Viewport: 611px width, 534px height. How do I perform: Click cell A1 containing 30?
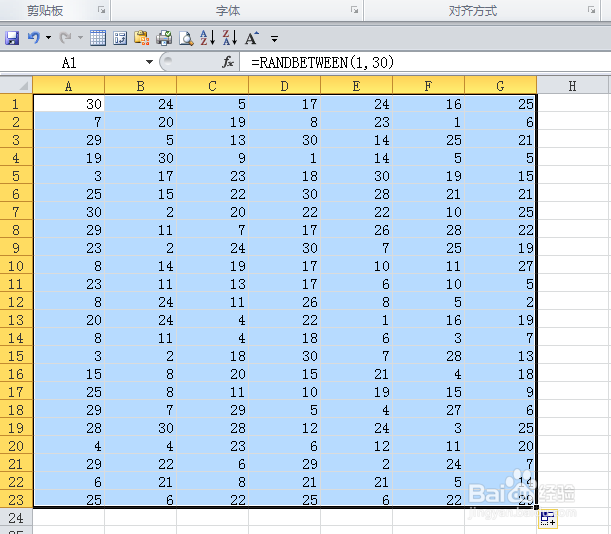[x=69, y=104]
